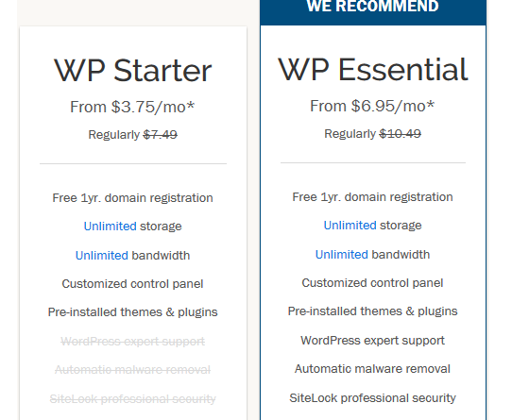This screenshot has width=512, height=420.
Task: Select the struck-through $10.49 regular price
Action: point(401,133)
